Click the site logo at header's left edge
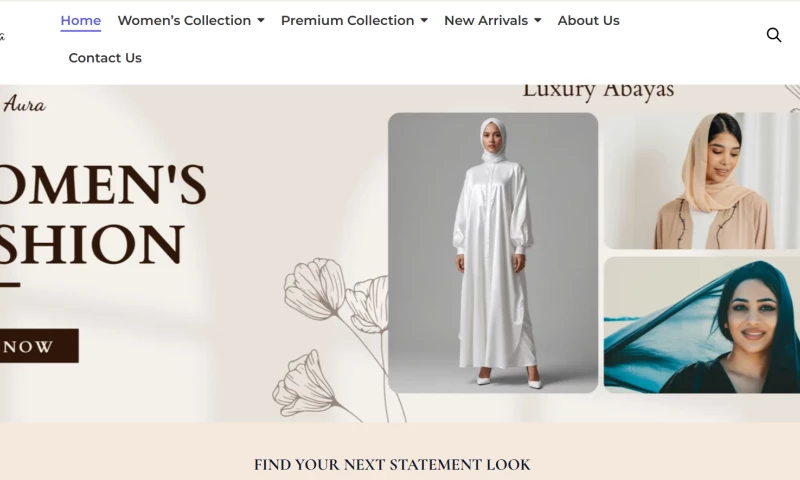 coord(3,36)
